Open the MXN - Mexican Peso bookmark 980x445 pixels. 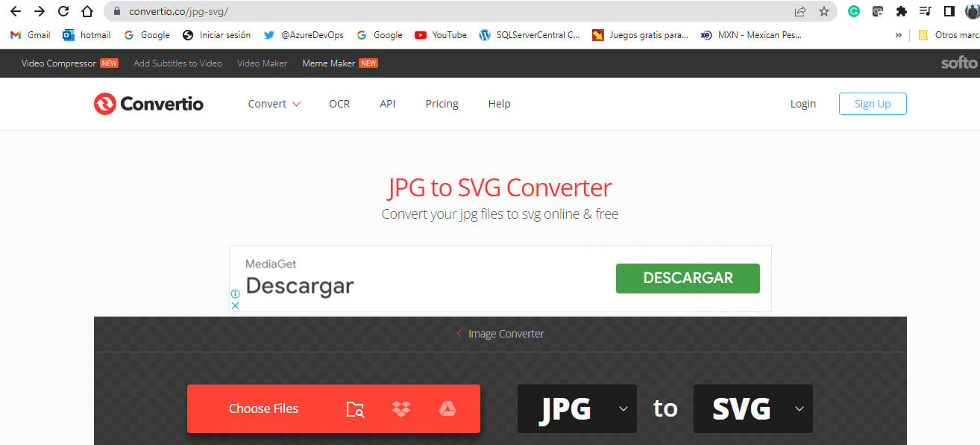click(x=751, y=35)
